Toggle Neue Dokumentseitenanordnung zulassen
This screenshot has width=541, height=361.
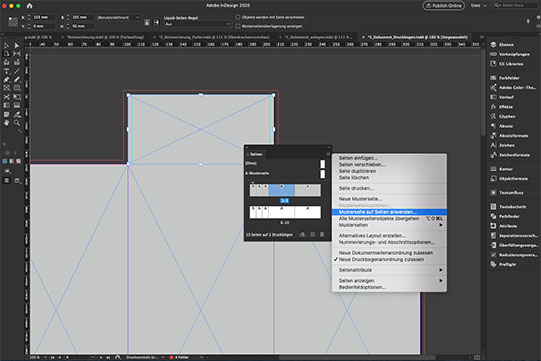[x=385, y=253]
